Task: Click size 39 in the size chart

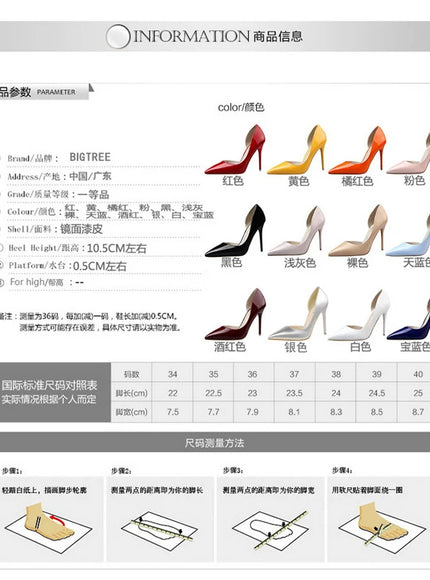Action: 377,374
